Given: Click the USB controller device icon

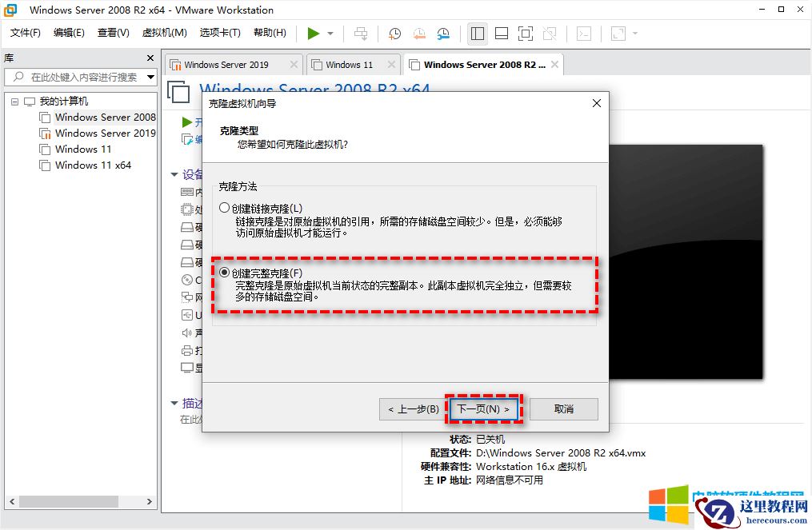Looking at the screenshot, I should coord(187,315).
